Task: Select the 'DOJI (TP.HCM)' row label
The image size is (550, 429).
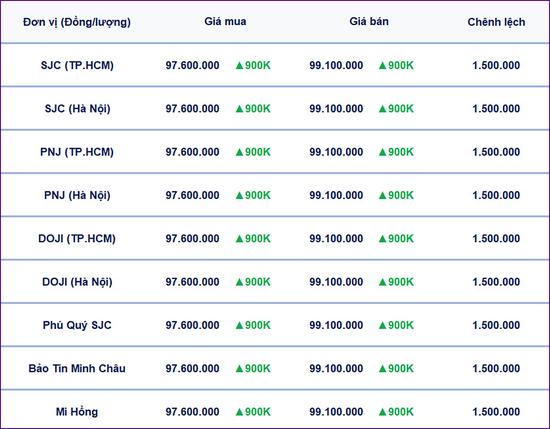Action: coord(77,239)
